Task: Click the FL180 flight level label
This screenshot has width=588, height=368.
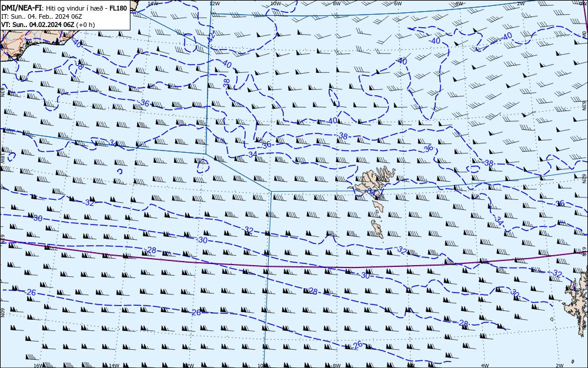Action: [x=118, y=8]
